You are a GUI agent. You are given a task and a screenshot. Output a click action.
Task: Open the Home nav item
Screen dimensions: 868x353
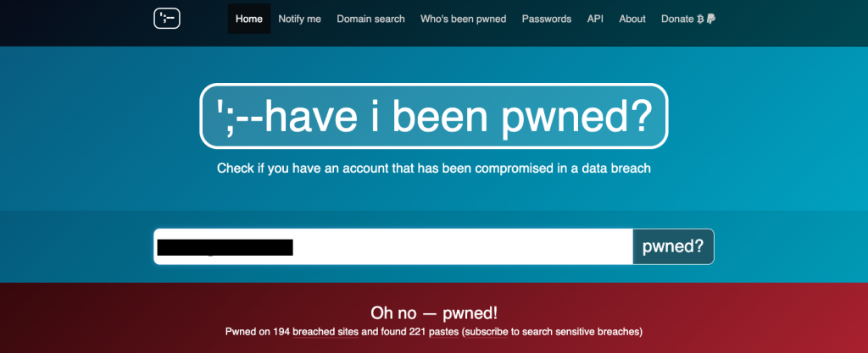(x=249, y=19)
